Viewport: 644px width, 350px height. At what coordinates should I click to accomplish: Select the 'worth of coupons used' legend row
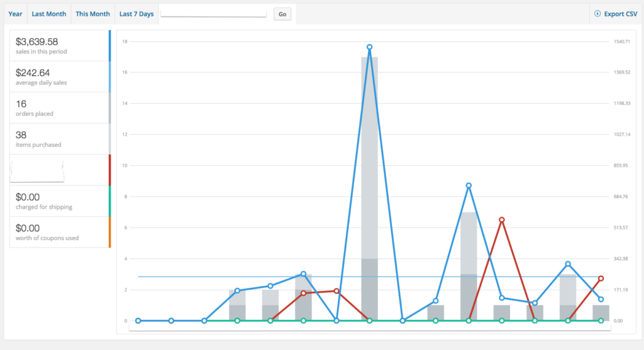click(60, 232)
